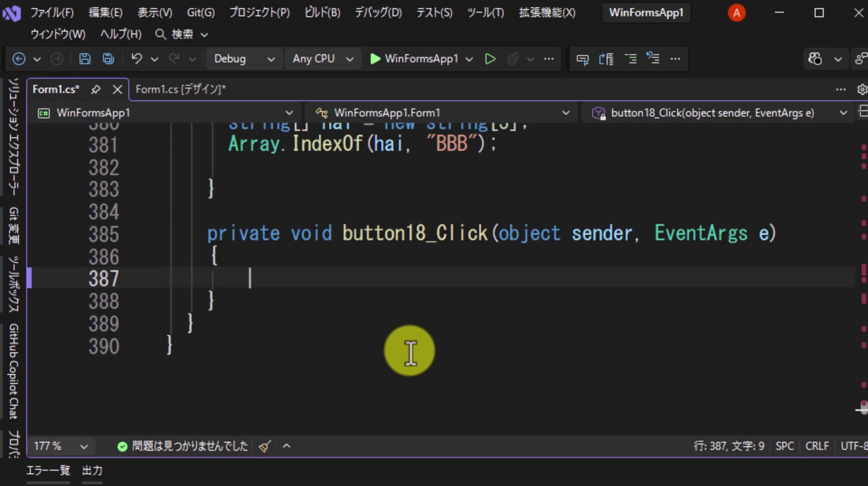
Task: Open the テスト(S) menu
Action: tap(434, 13)
